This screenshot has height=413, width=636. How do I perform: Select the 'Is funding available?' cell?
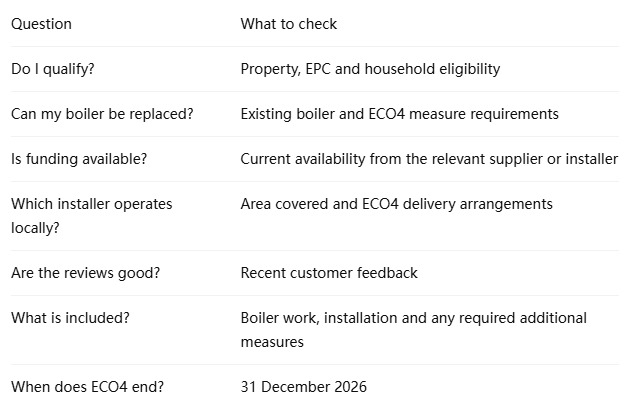[x=79, y=159]
